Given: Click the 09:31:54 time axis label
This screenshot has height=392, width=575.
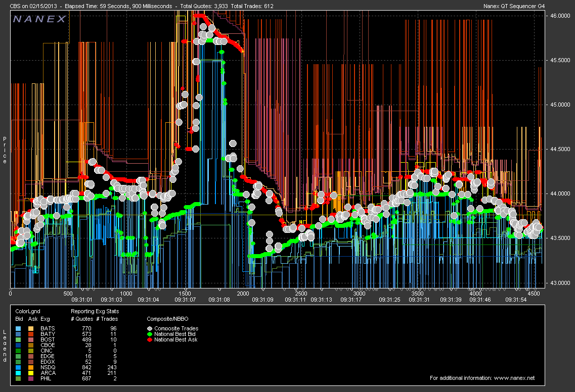Looking at the screenshot, I should pyautogui.click(x=516, y=300).
